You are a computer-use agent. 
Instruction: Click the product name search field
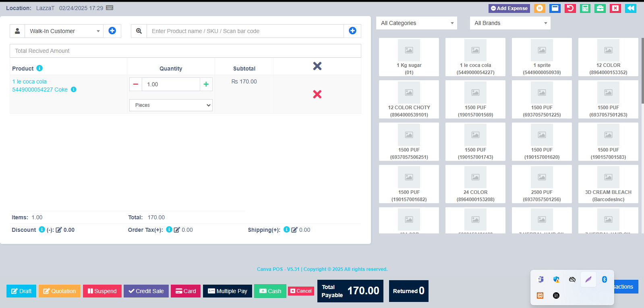coord(245,31)
